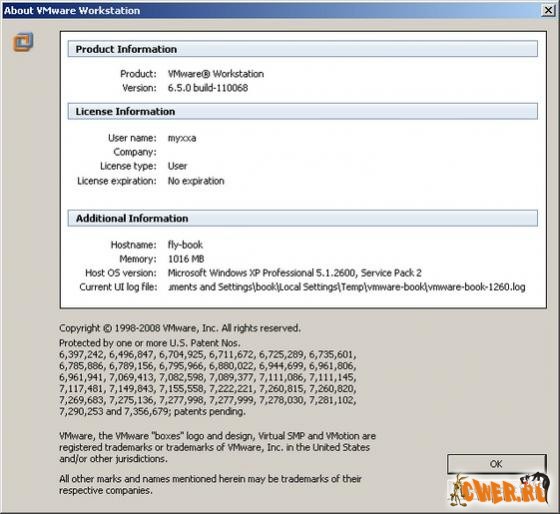
Task: Click the 'Memory:' label
Action: coord(138,259)
